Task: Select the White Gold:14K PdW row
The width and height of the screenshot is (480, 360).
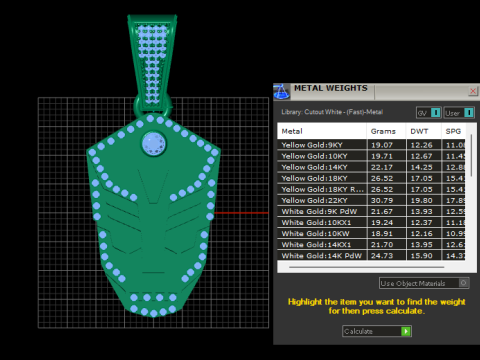Action: (x=371, y=255)
